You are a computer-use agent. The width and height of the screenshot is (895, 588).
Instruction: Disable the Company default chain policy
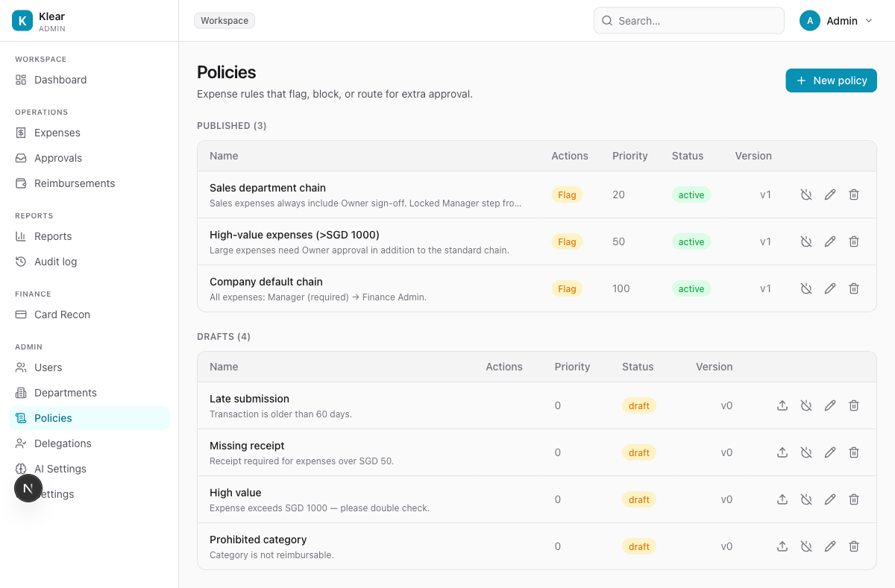pos(806,288)
